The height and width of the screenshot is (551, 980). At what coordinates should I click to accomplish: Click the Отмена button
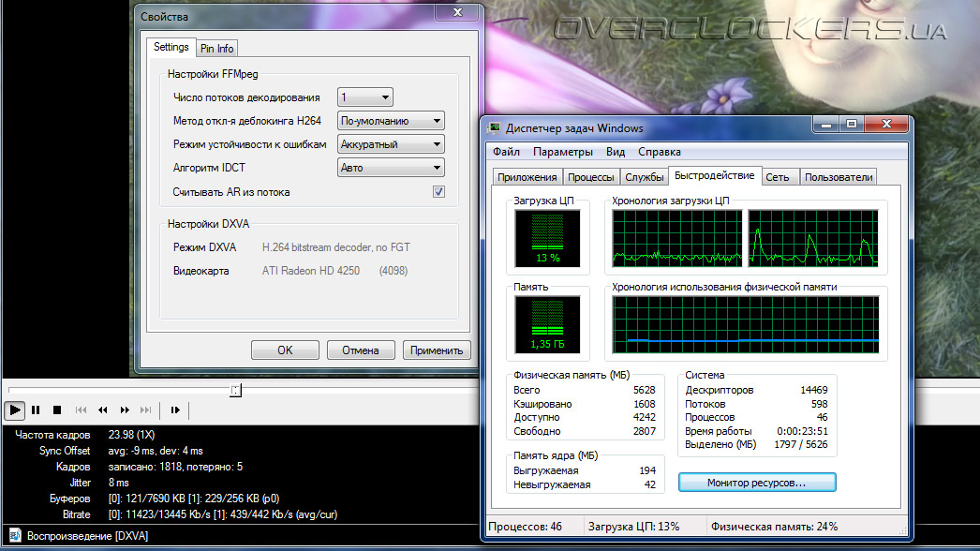[x=361, y=350]
